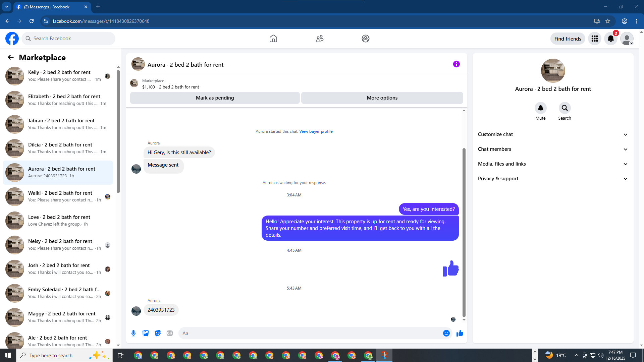Open the notifications bell icon

point(611,39)
